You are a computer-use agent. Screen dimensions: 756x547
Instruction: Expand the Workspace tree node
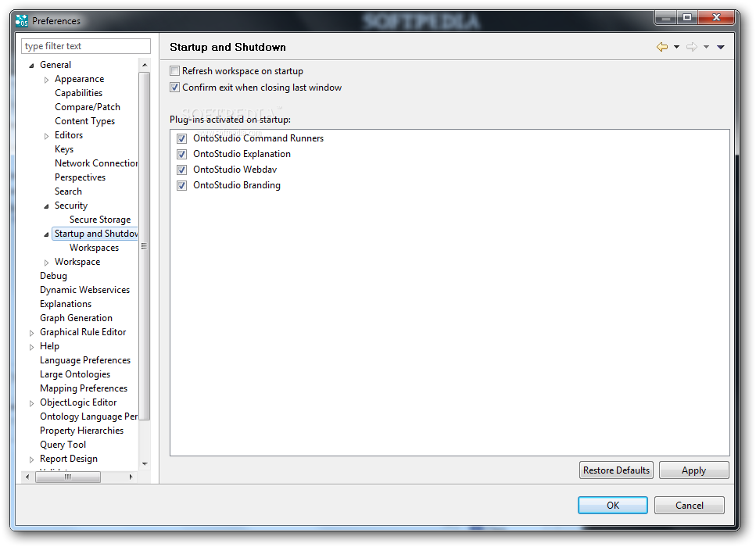pos(46,263)
